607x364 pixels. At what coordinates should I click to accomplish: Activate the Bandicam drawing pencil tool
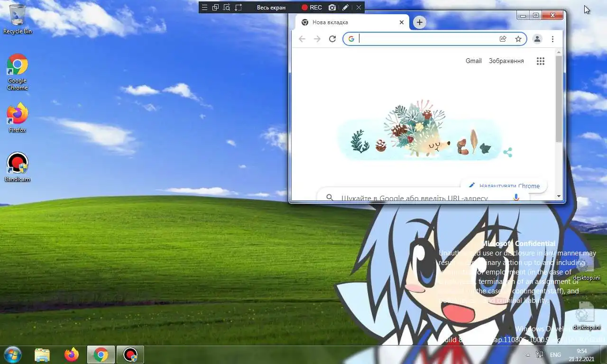pos(345,7)
